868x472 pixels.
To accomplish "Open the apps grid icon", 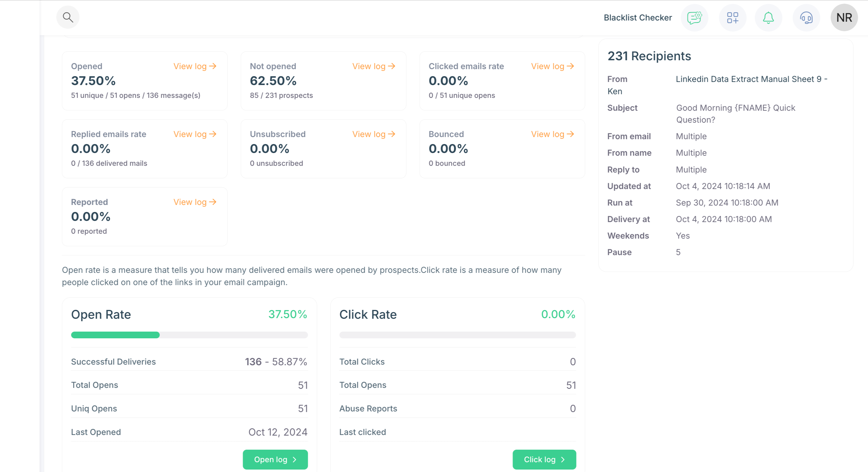I will [x=732, y=17].
